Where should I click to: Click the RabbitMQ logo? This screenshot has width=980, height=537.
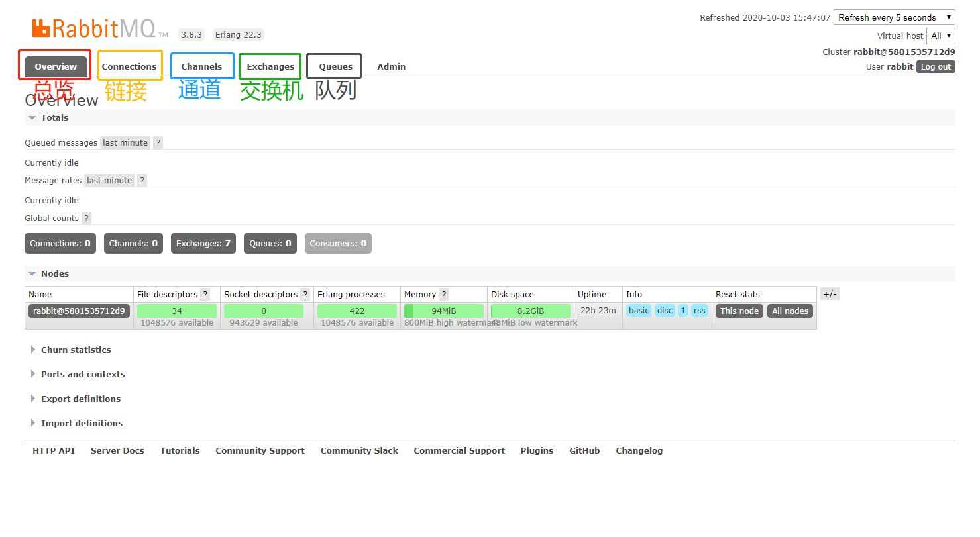point(99,28)
